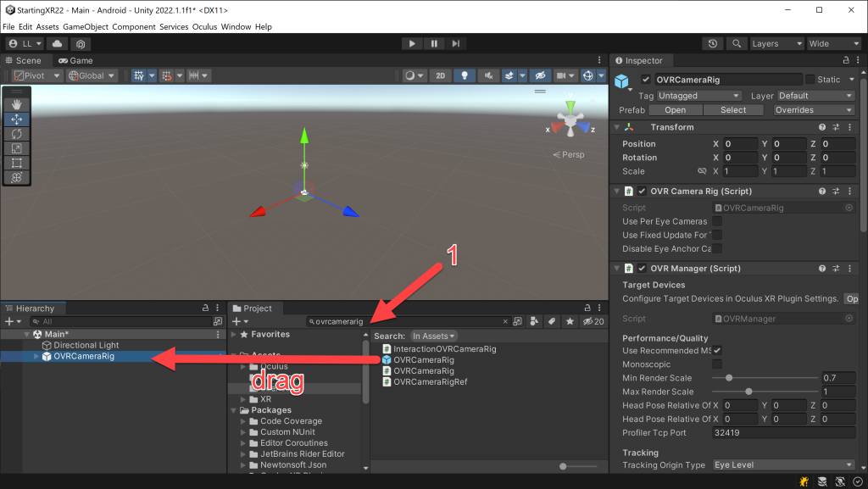This screenshot has height=489, width=868.
Task: Lock the Inspector panel
Action: coord(846,60)
